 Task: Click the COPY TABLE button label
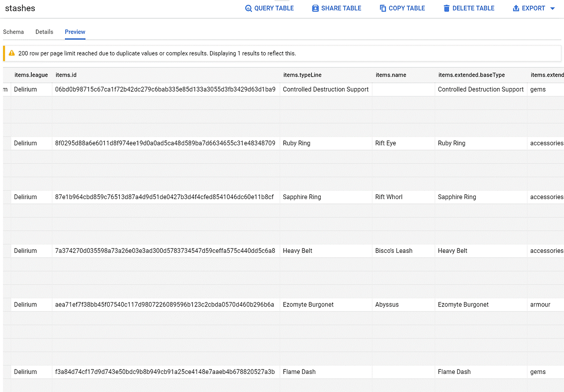(x=407, y=8)
